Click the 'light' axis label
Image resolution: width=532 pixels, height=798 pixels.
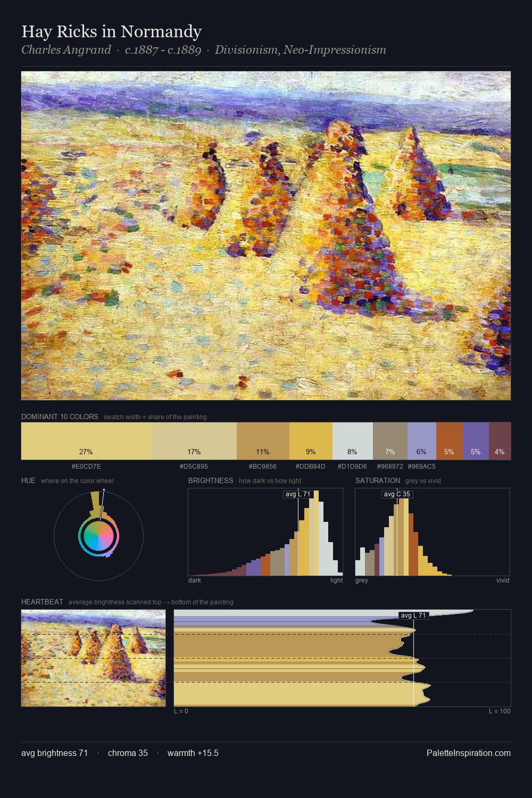point(336,580)
